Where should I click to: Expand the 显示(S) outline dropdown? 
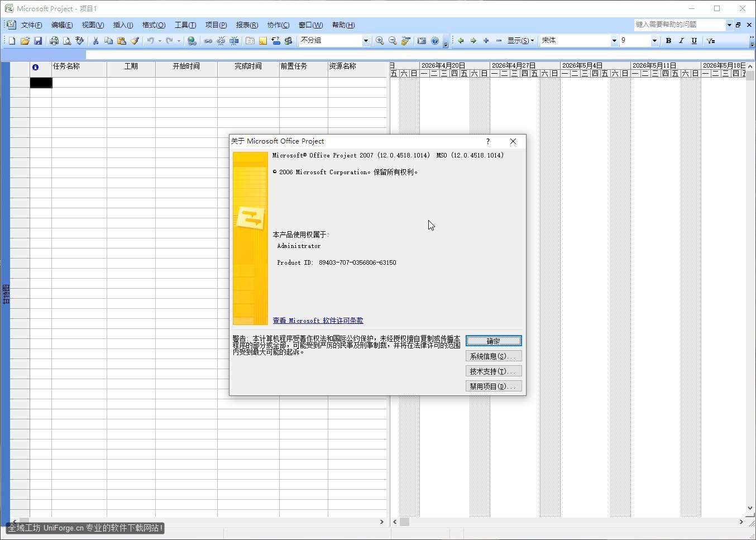tap(520, 41)
